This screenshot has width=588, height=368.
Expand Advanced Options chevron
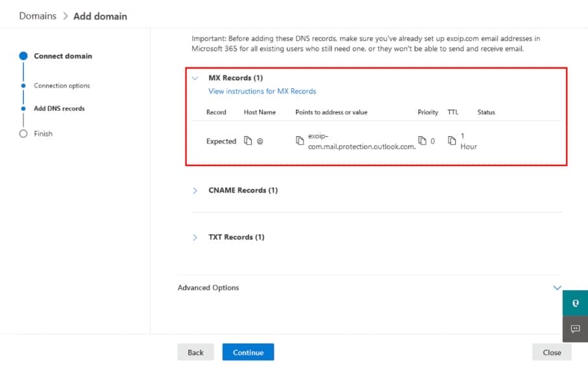point(556,288)
